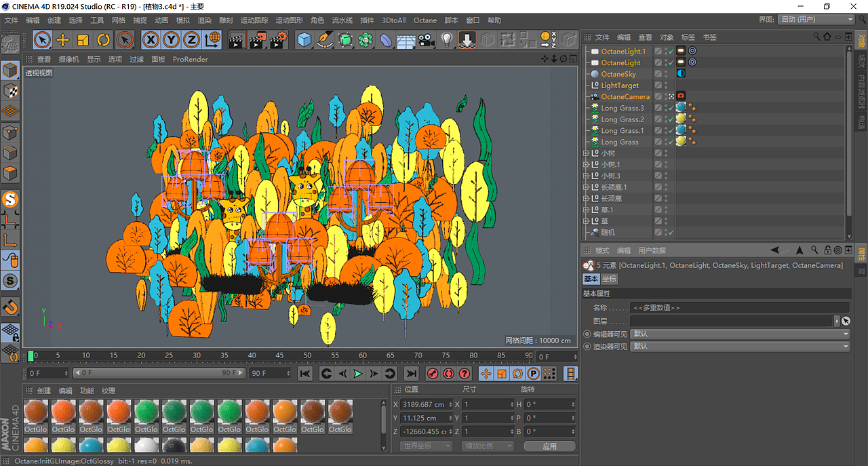Click the X position field 3189.687 cm
868x466 pixels.
[425, 404]
